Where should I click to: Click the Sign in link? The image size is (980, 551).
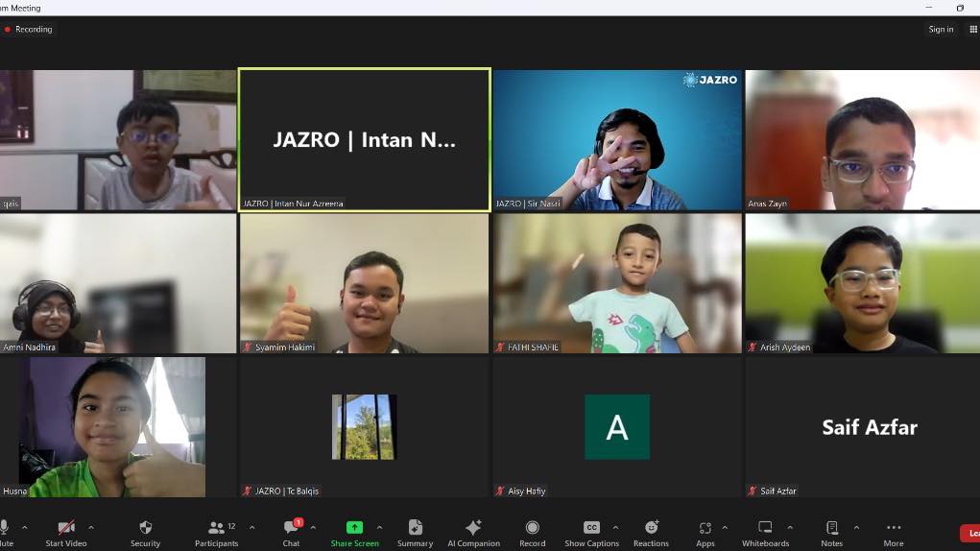point(941,30)
